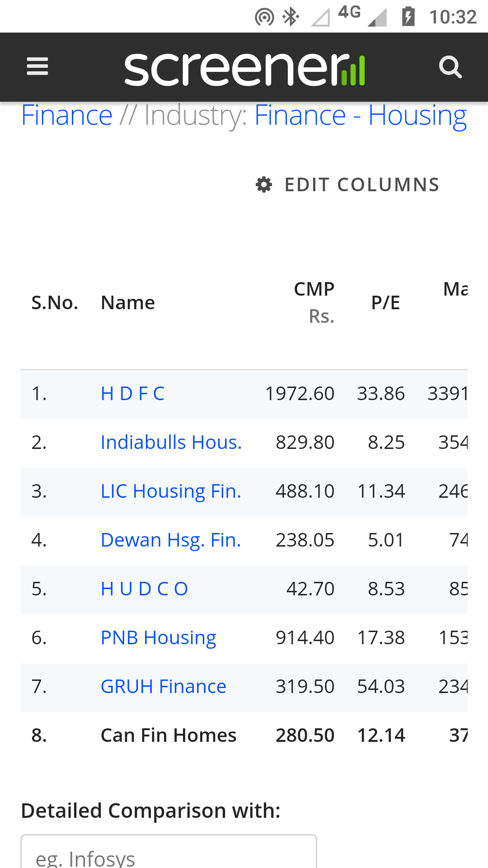Tap the battery charging status icon
Image resolution: width=488 pixels, height=868 pixels.
(x=408, y=17)
